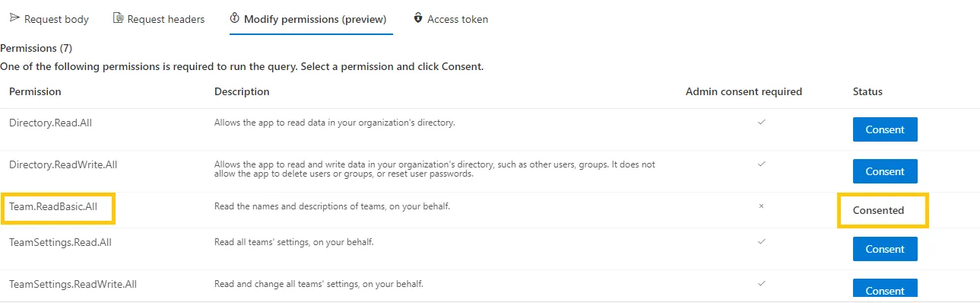Viewport: 980px width, 303px height.
Task: Click description 'Read and change all teams' settings'
Action: (319, 284)
